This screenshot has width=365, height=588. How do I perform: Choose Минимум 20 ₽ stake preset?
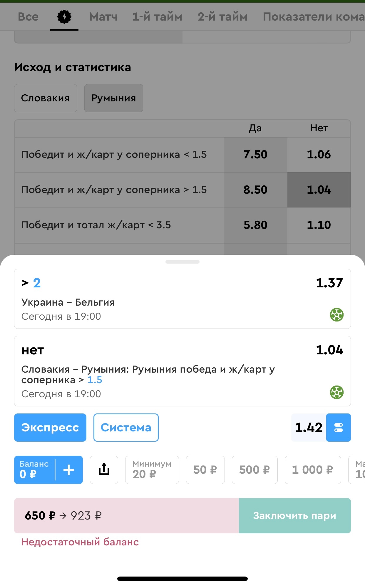tap(152, 470)
